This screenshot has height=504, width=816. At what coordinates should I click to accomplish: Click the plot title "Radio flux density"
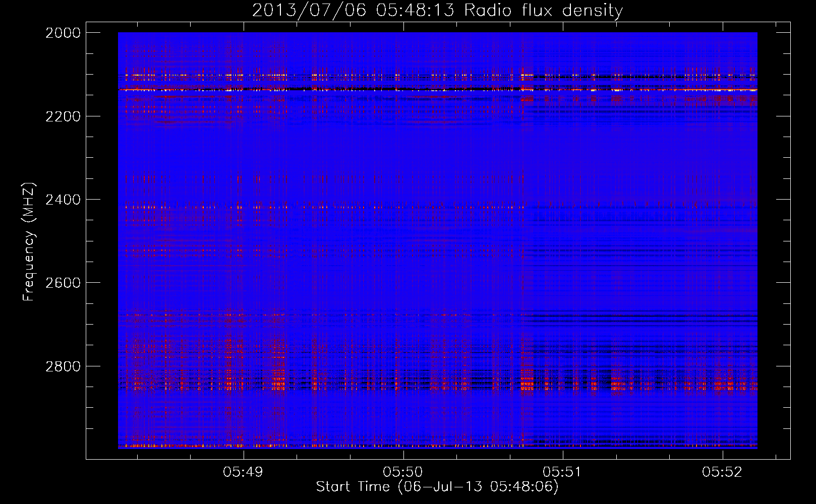click(544, 11)
